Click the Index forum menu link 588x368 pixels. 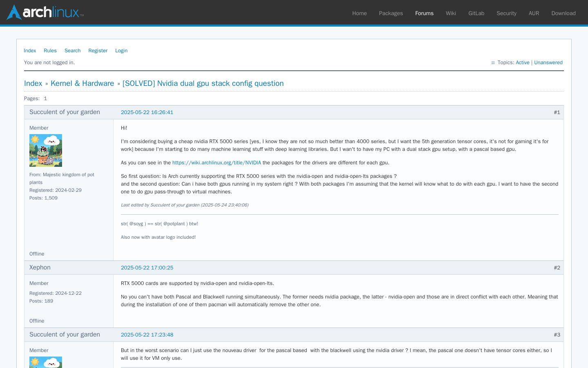pyautogui.click(x=30, y=51)
